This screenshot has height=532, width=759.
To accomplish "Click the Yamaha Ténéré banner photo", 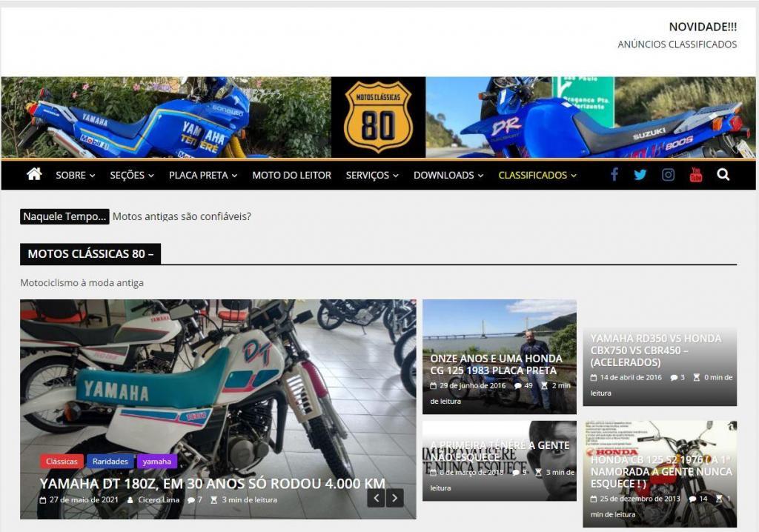I will pyautogui.click(x=166, y=118).
